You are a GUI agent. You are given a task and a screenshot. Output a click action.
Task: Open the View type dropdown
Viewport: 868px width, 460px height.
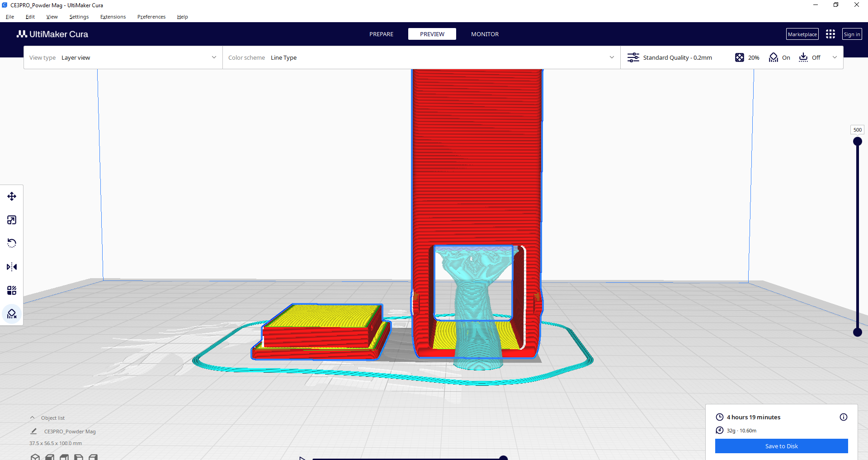123,57
